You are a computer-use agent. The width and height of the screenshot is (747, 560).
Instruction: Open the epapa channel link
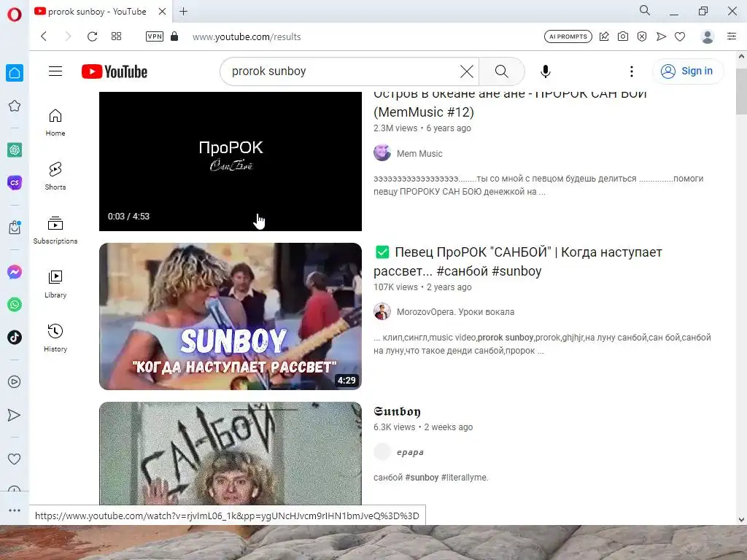[x=410, y=452]
